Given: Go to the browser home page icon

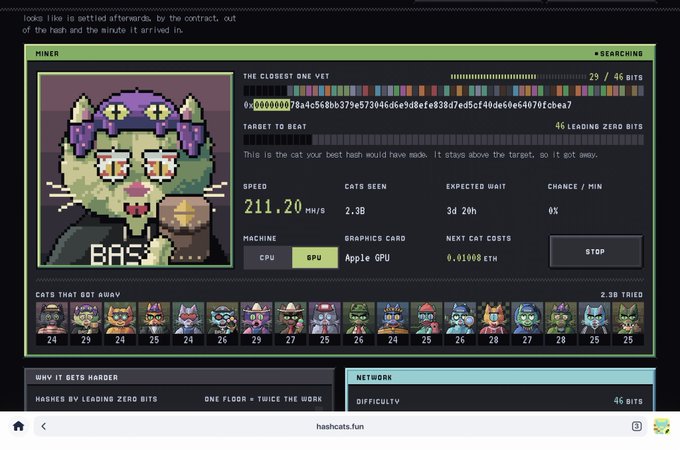Looking at the screenshot, I should [18, 426].
